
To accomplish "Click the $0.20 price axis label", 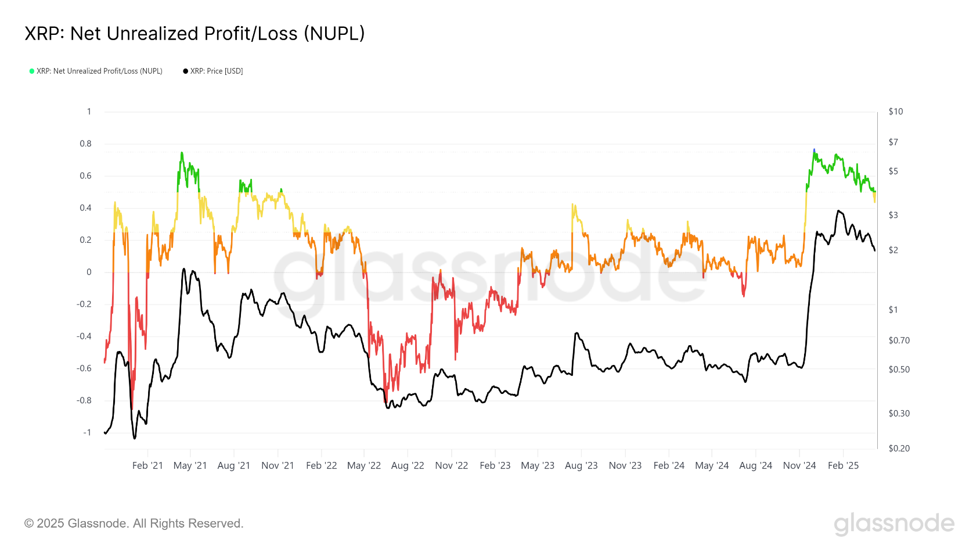I will (x=899, y=449).
